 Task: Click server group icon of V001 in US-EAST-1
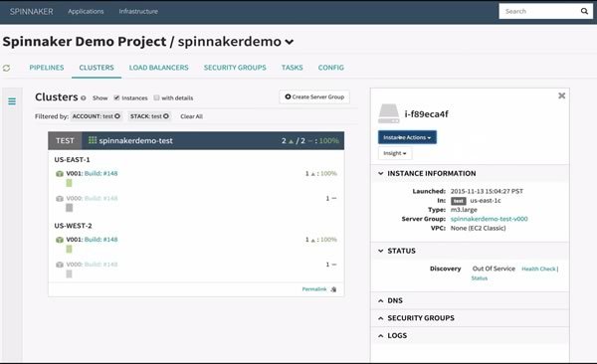pyautogui.click(x=60, y=174)
